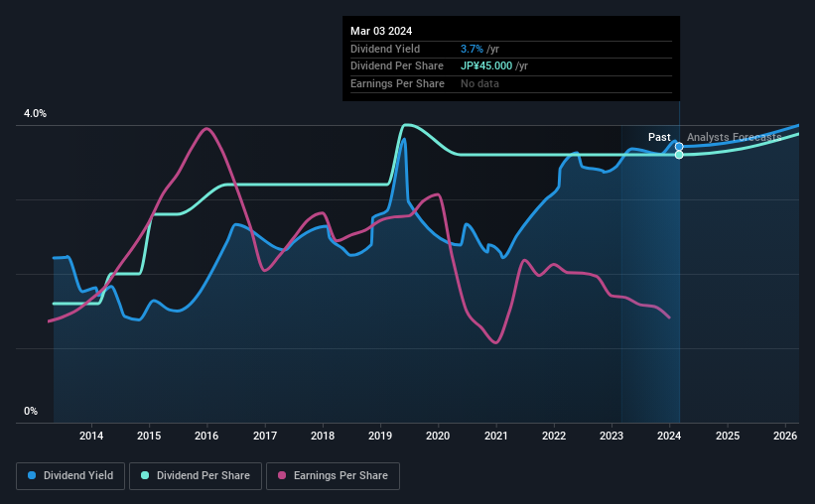
Task: Select the 2015 x-axis label
Action: pyautogui.click(x=149, y=436)
